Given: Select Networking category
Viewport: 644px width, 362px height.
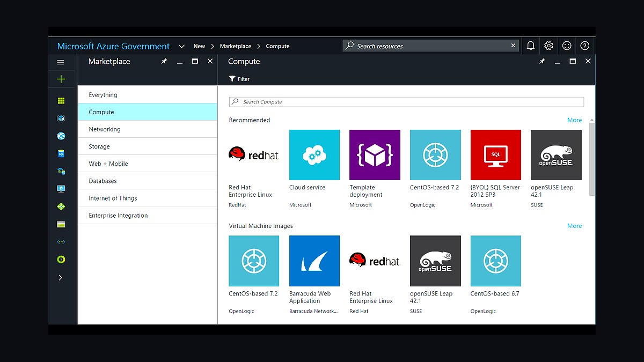Looking at the screenshot, I should click(148, 129).
